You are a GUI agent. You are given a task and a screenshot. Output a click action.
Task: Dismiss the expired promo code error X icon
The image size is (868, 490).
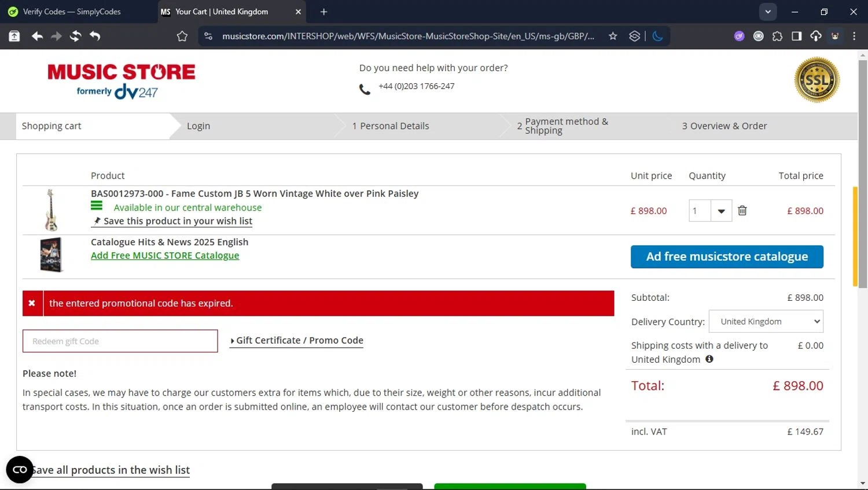(x=32, y=303)
